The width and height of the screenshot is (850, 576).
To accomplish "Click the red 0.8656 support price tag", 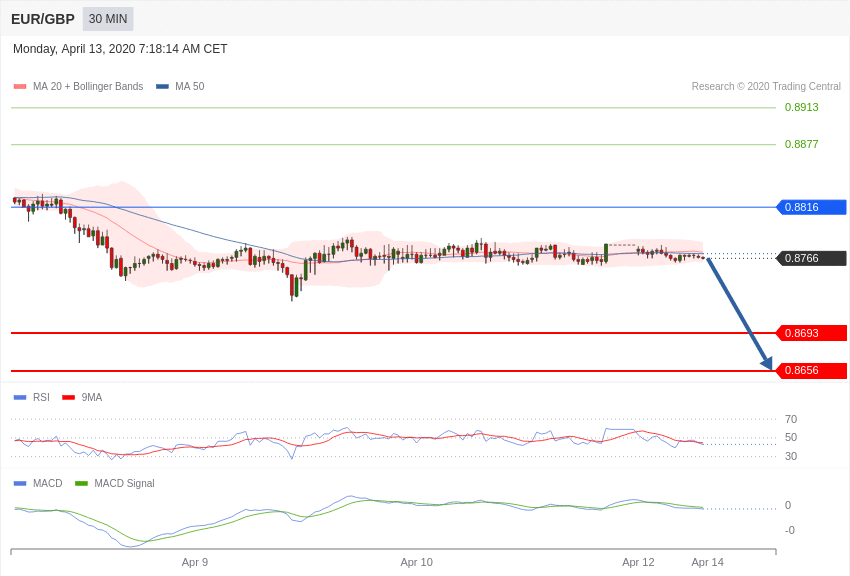I will 812,370.
